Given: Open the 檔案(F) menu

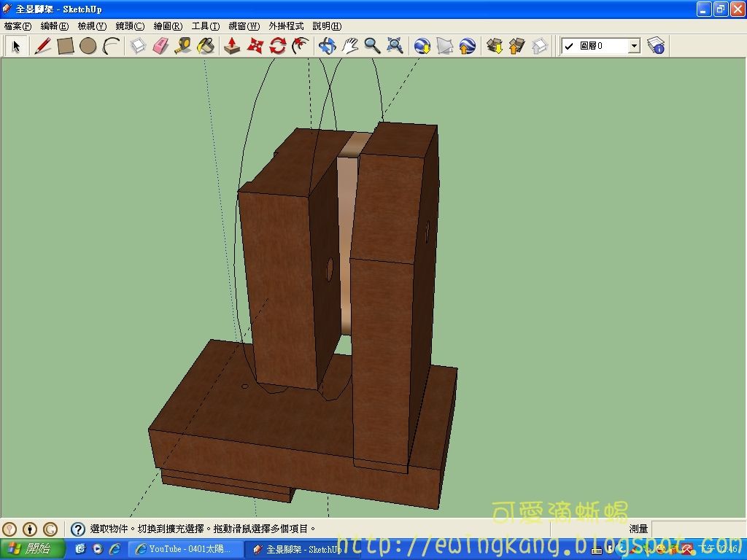Looking at the screenshot, I should 18,26.
